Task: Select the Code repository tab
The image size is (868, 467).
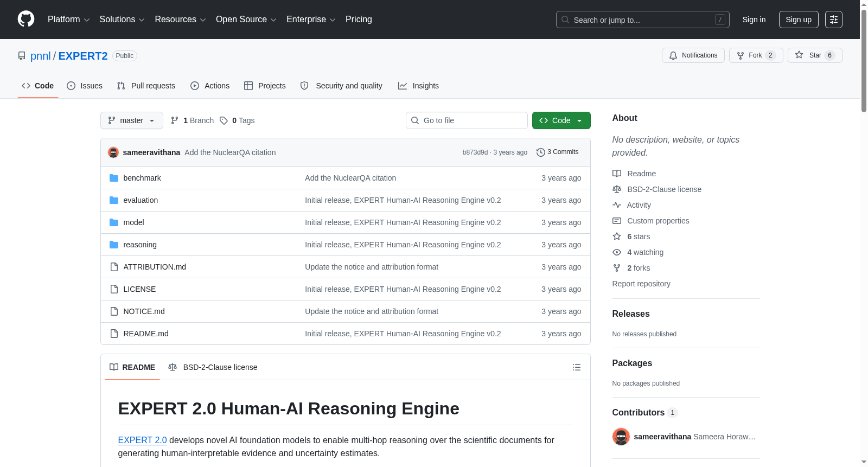Action: 38,86
